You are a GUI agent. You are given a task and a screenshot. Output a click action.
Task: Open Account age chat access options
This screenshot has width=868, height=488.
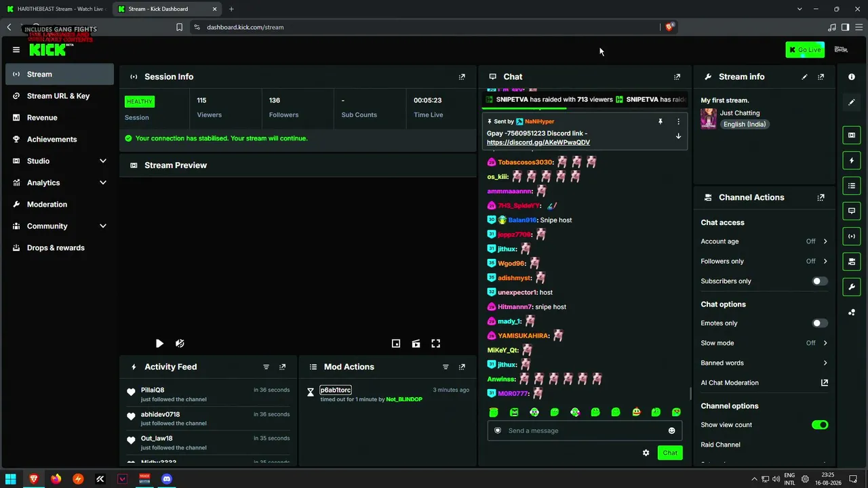pyautogui.click(x=764, y=241)
